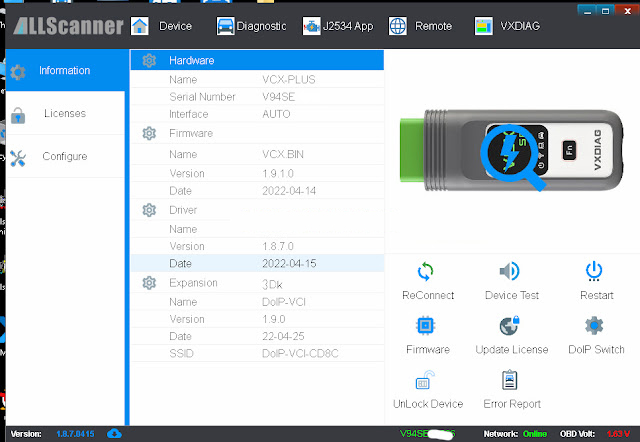This screenshot has width=640, height=442.
Task: Click the Configure tools icon
Action: click(x=18, y=158)
